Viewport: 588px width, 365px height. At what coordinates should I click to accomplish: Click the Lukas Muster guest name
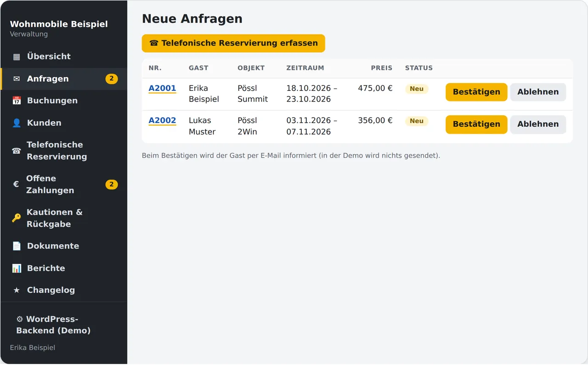click(x=202, y=126)
